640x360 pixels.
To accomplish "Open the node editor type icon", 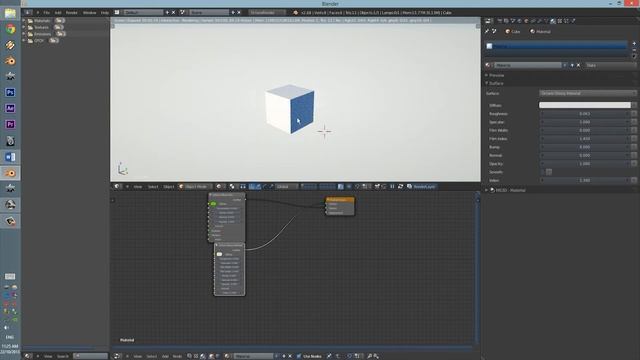I will [x=118, y=356].
